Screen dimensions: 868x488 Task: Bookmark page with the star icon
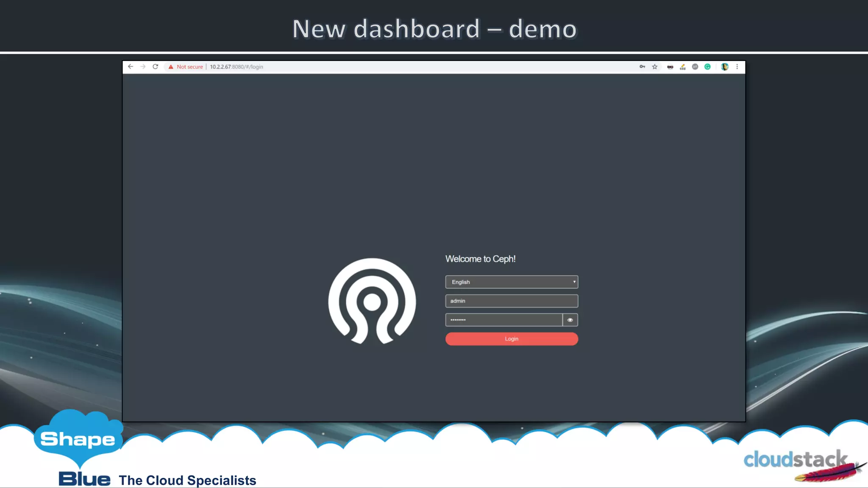655,67
